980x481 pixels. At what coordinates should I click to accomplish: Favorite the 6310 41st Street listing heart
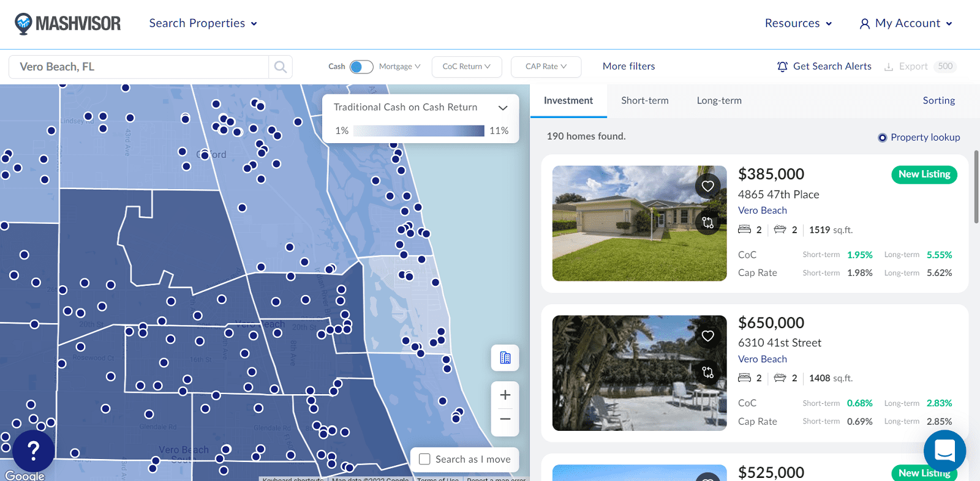coord(708,336)
